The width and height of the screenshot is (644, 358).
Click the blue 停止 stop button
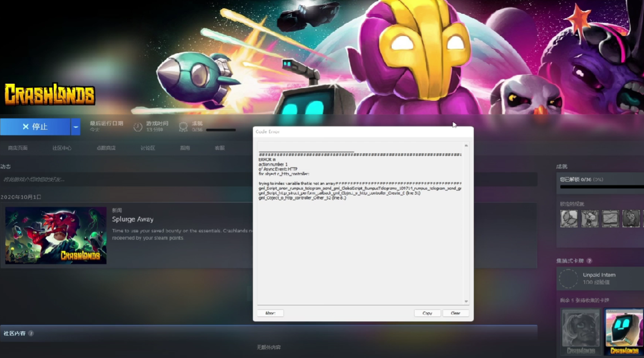pos(35,127)
